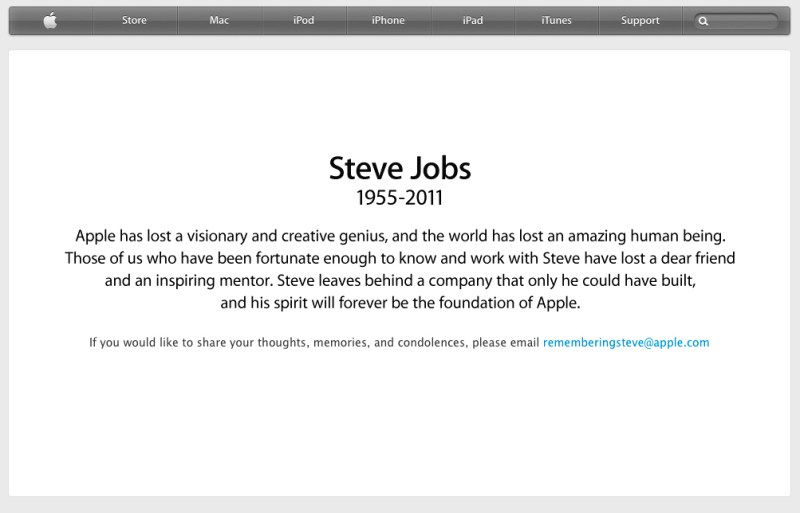The height and width of the screenshot is (513, 800).
Task: Select iPod in the navigation bar
Action: pos(303,20)
